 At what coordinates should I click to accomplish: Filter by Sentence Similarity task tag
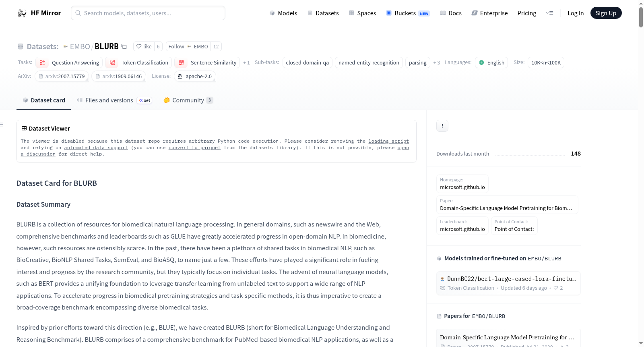click(x=207, y=62)
